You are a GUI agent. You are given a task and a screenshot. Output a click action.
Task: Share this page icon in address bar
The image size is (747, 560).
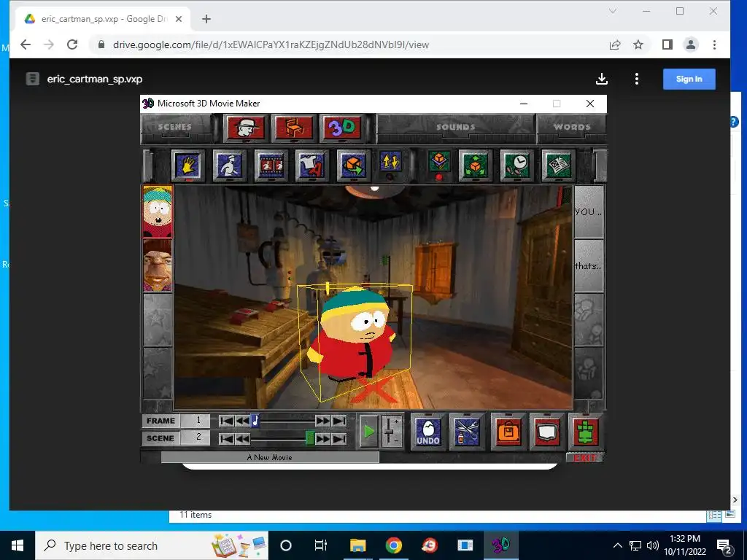pos(614,44)
